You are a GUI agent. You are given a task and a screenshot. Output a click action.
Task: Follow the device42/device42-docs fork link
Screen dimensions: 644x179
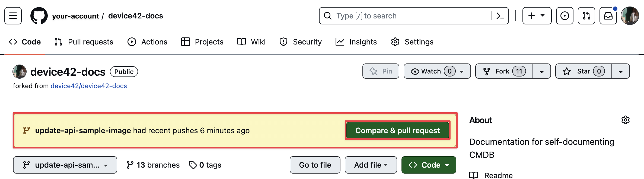[x=89, y=86]
